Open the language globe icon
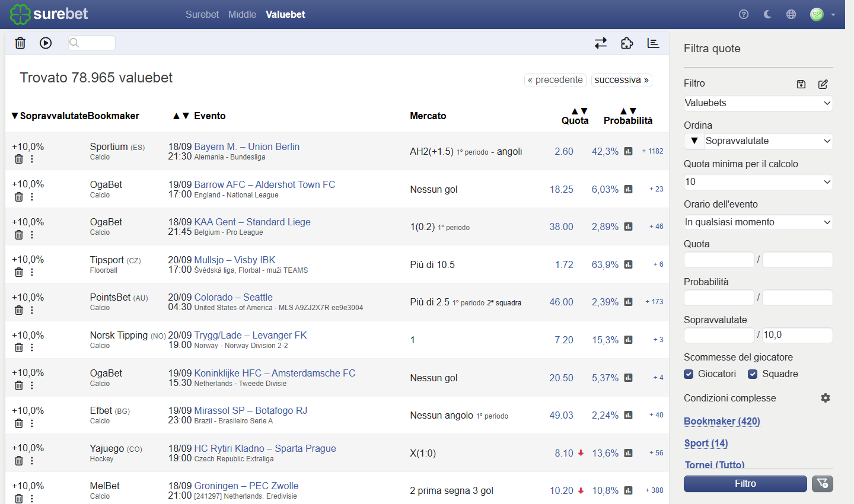The image size is (854, 504). tap(791, 14)
